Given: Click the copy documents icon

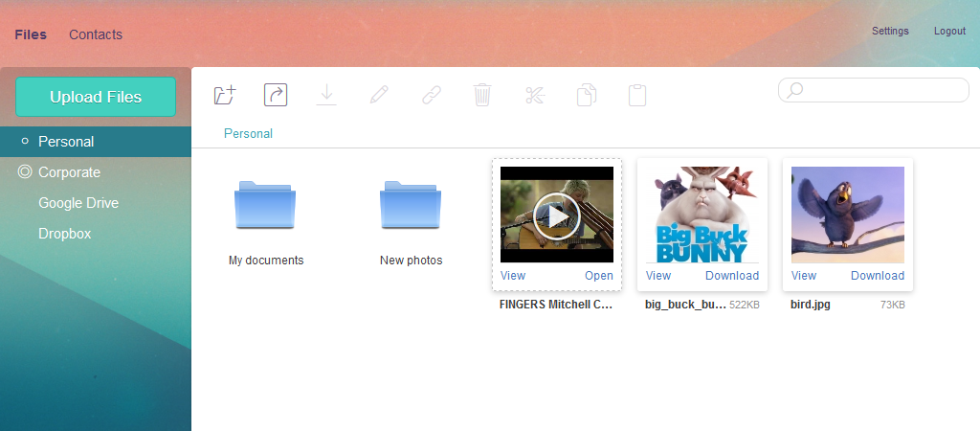Looking at the screenshot, I should (587, 95).
